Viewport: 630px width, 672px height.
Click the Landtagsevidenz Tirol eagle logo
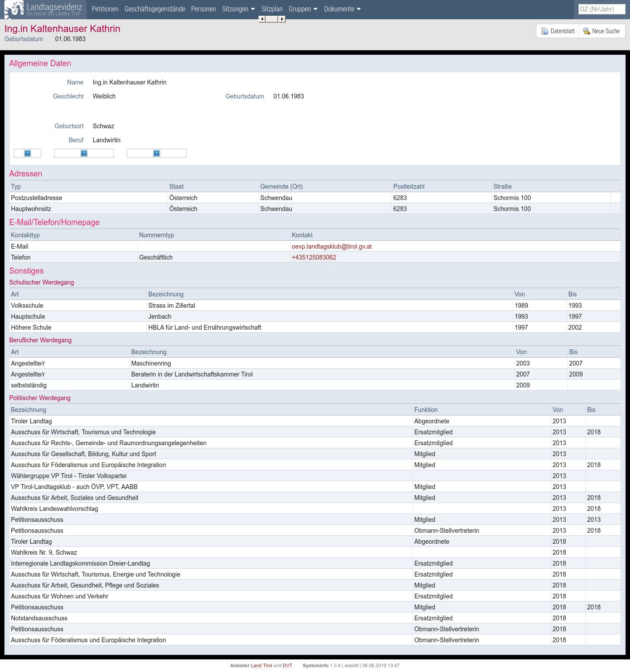click(14, 9)
